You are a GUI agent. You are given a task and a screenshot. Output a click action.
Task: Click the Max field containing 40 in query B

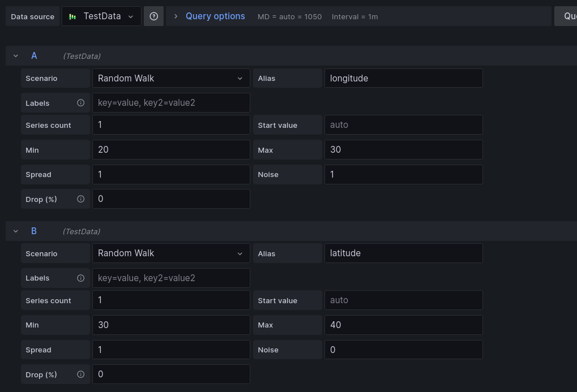[x=403, y=325]
